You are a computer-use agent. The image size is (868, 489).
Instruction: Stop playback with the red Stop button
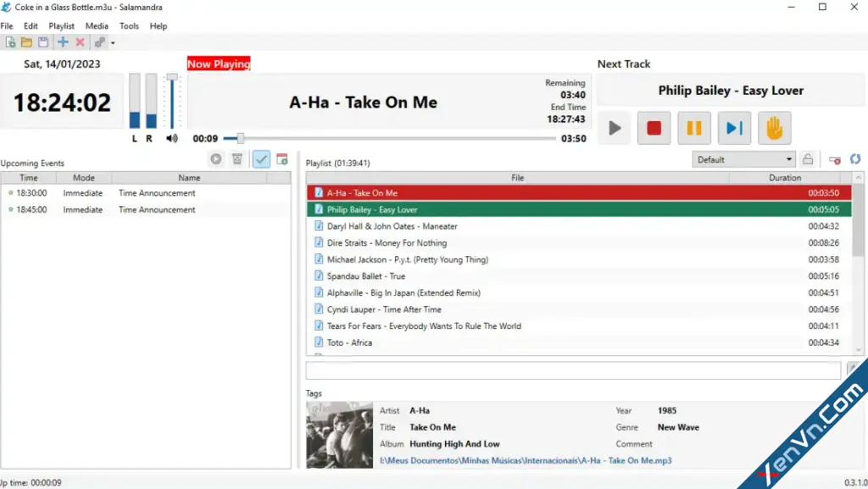point(654,128)
